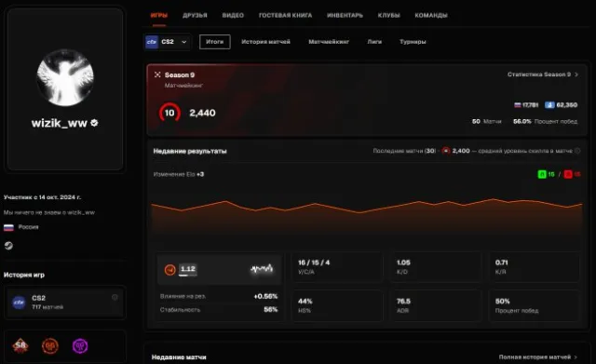Open the Турниры sub-tab
The height and width of the screenshot is (364, 596).
point(413,42)
